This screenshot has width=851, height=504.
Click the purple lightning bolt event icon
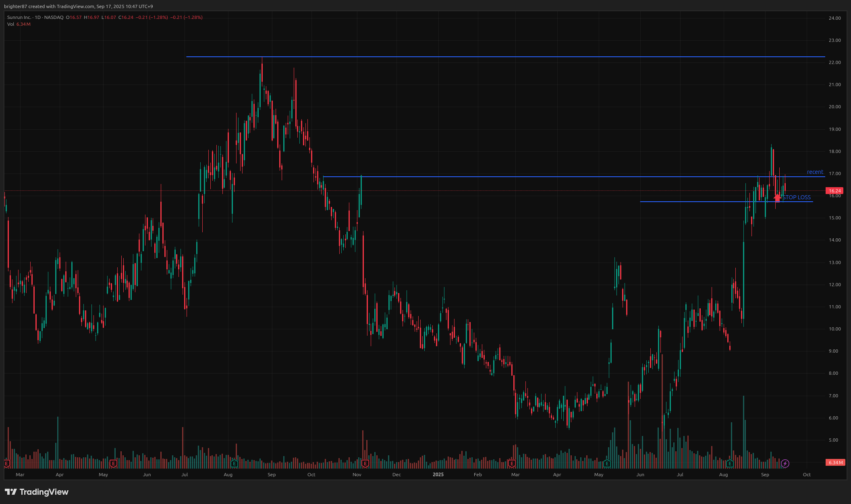coord(785,463)
